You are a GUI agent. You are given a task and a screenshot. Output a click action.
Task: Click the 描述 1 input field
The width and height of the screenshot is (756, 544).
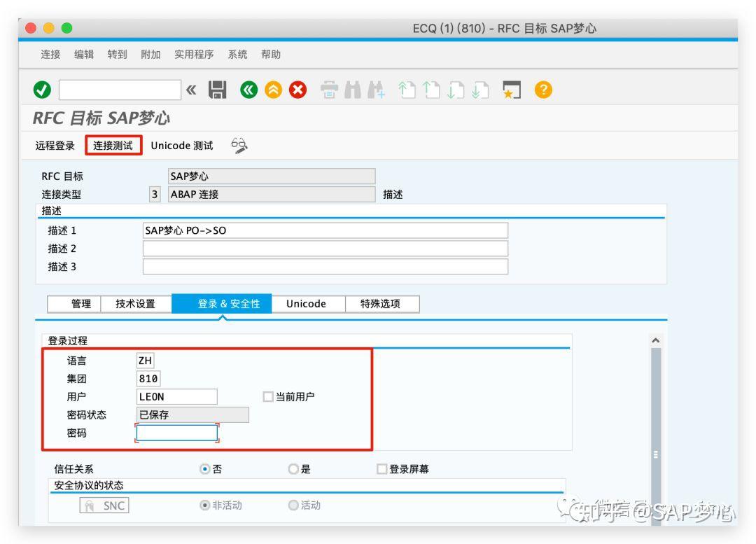[325, 230]
